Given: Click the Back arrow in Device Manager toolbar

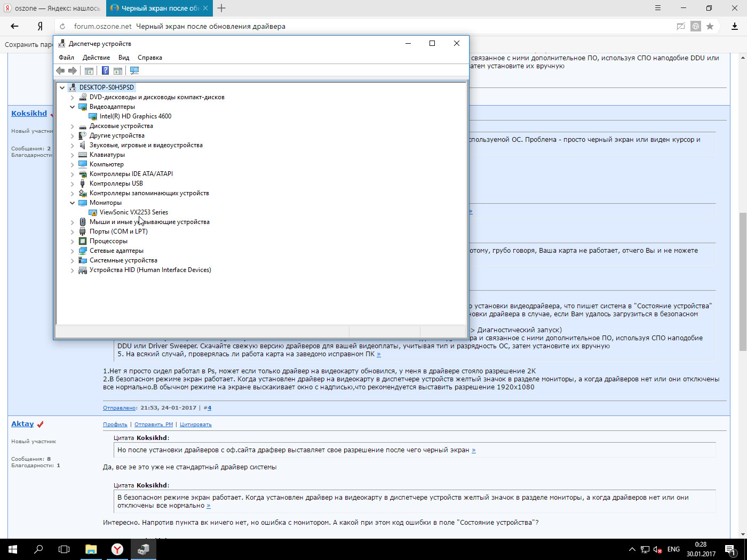Looking at the screenshot, I should (60, 70).
